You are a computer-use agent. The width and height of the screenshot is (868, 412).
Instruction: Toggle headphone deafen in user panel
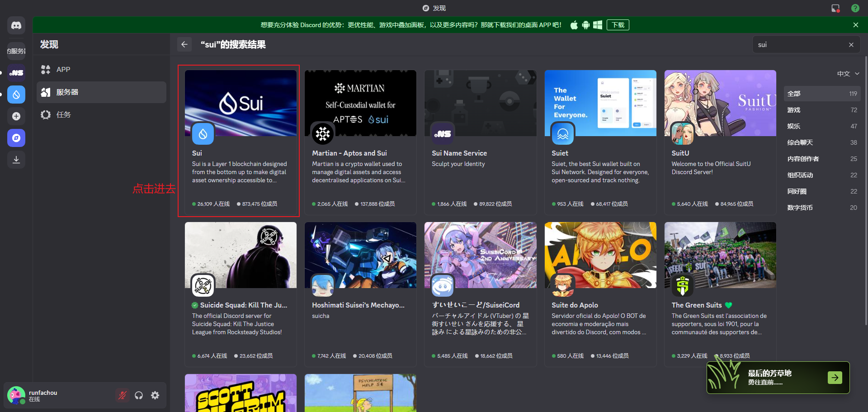[x=139, y=395]
